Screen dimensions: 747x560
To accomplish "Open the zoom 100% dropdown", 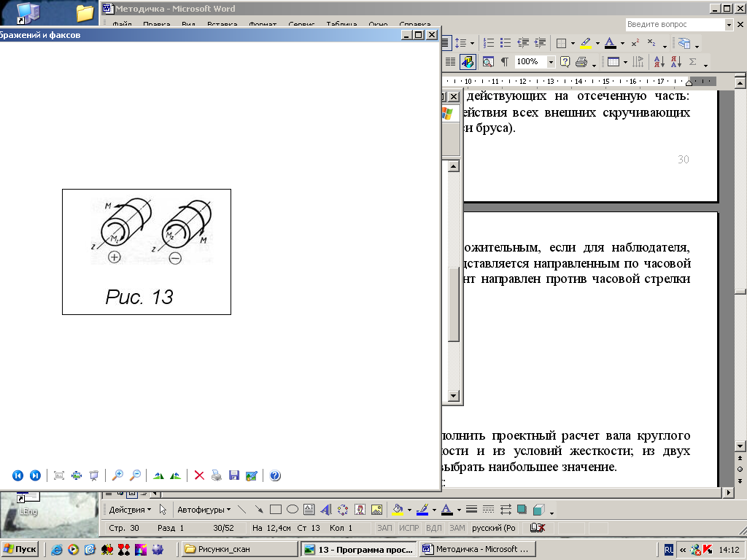I will [551, 62].
